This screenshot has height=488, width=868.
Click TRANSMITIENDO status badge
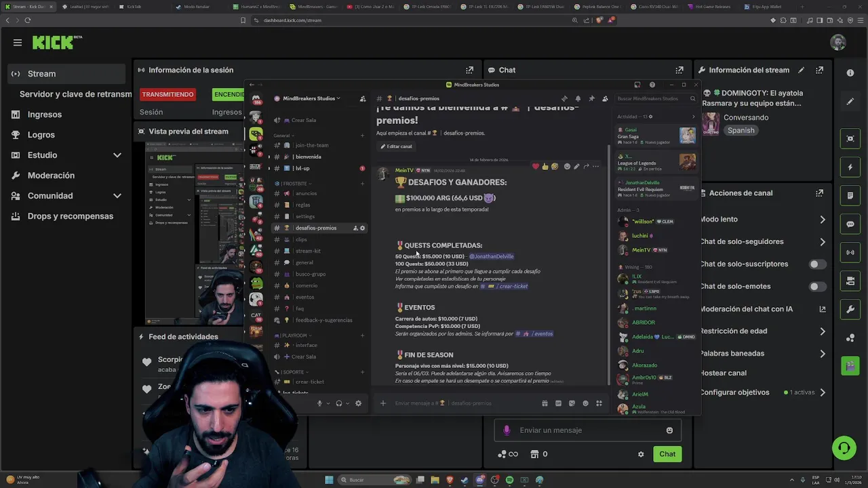click(x=168, y=94)
